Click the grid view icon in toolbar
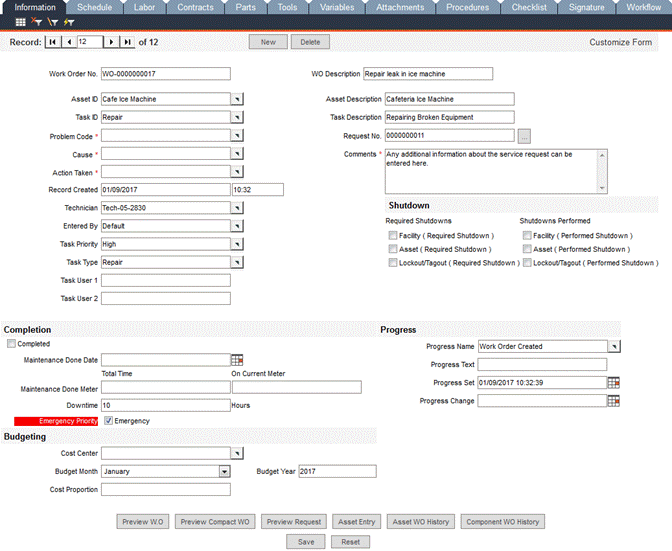The image size is (672, 551). click(x=20, y=21)
